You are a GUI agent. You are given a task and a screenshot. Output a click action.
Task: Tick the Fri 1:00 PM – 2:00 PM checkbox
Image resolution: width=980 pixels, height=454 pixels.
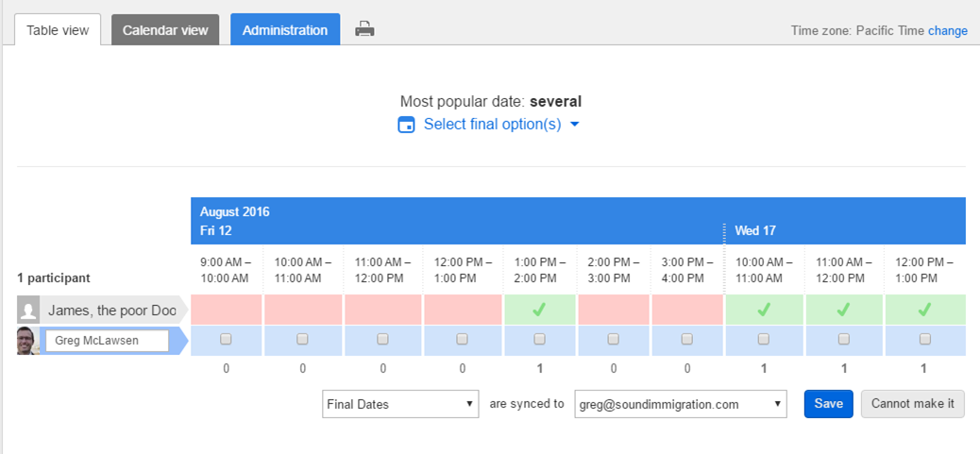[x=539, y=339]
